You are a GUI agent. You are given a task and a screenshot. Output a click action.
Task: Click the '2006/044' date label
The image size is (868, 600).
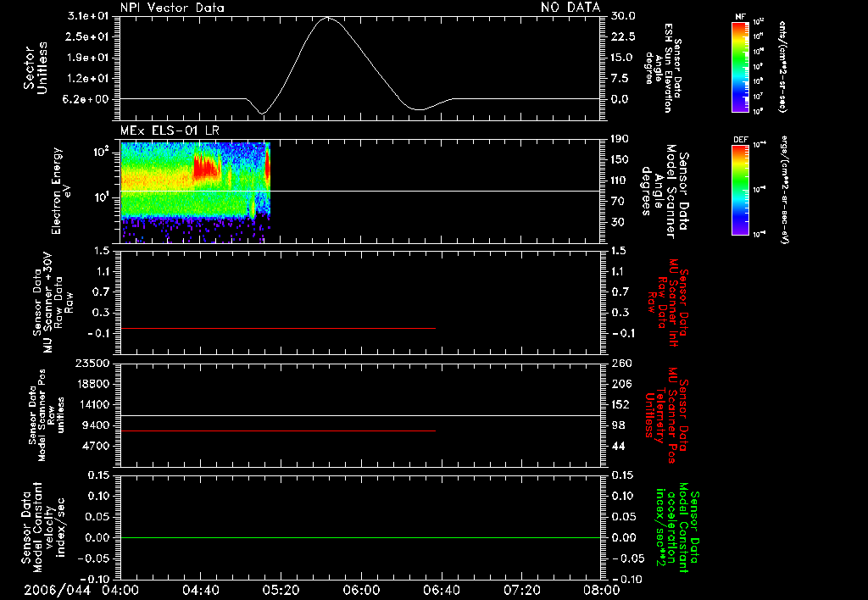(57, 590)
